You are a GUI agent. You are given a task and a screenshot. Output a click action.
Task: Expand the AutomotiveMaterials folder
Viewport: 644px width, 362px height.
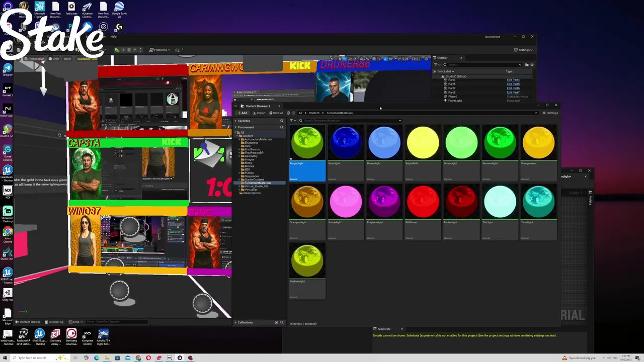[240, 139]
